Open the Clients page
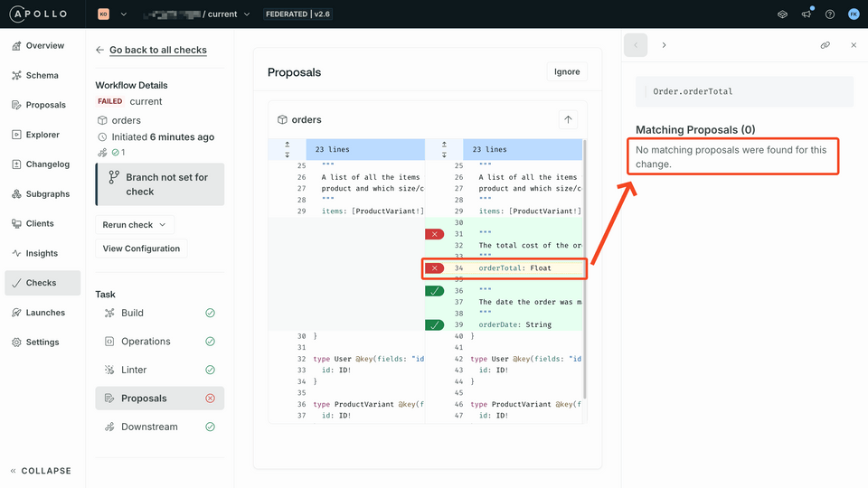The image size is (868, 488). [x=42, y=223]
